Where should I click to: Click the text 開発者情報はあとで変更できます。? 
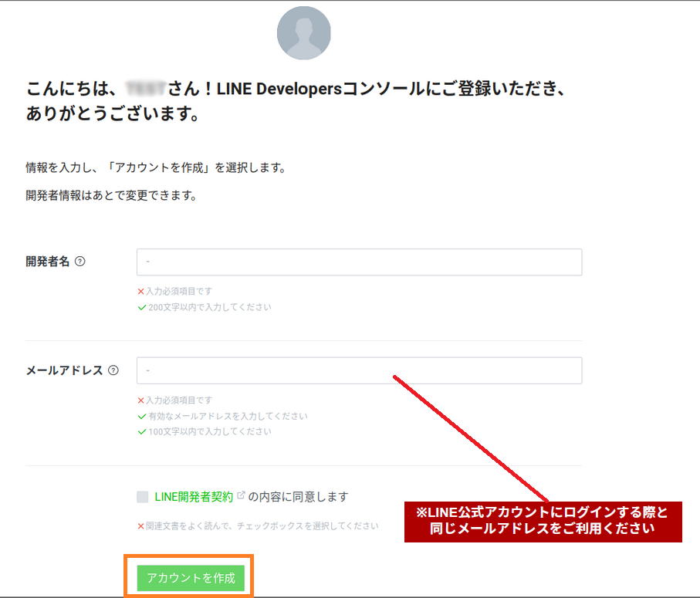[112, 195]
